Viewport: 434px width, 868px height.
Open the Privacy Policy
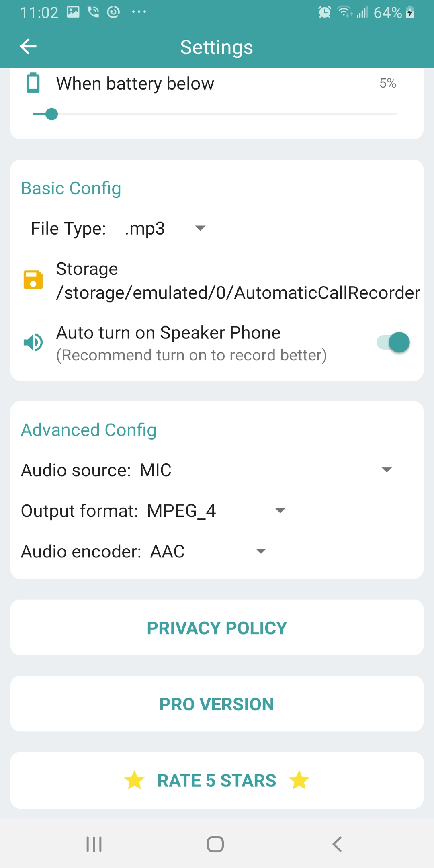(x=217, y=627)
